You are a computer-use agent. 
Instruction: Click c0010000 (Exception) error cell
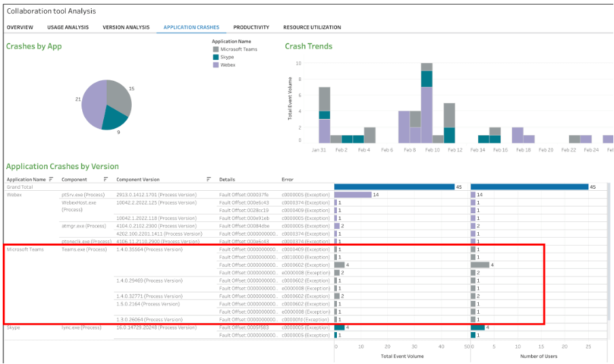(x=306, y=257)
